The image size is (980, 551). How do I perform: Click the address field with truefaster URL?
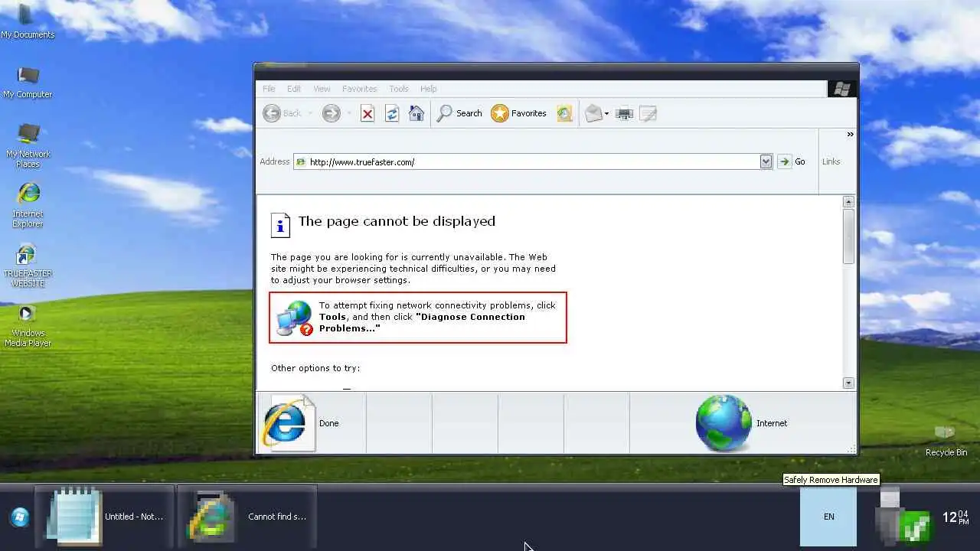point(533,161)
